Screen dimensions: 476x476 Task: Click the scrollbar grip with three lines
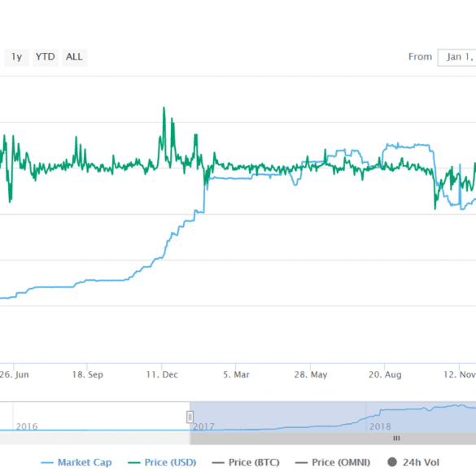pyautogui.click(x=396, y=438)
